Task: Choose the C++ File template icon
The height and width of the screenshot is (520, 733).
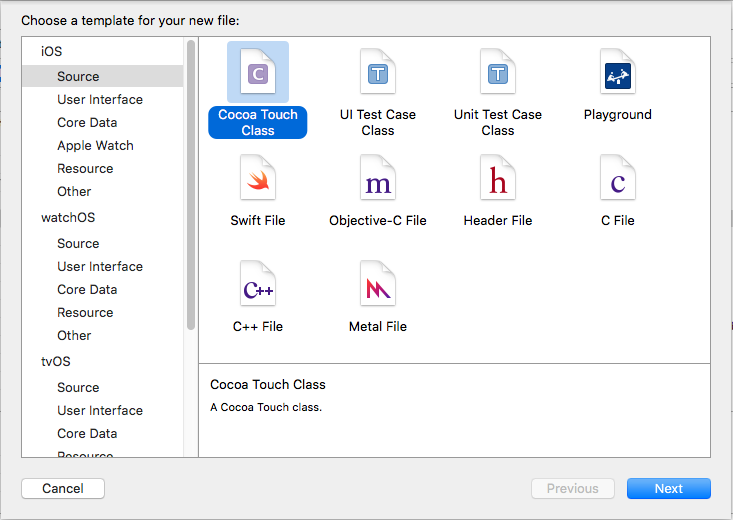Action: coord(258,285)
